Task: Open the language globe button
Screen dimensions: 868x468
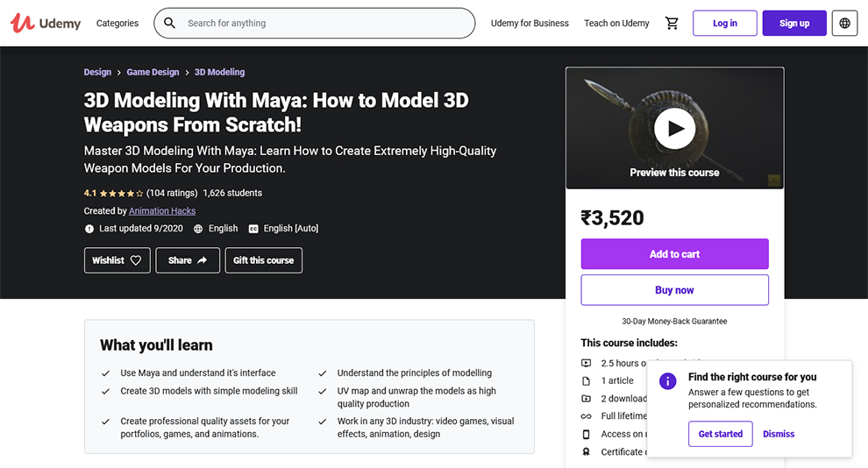Action: pyautogui.click(x=844, y=24)
